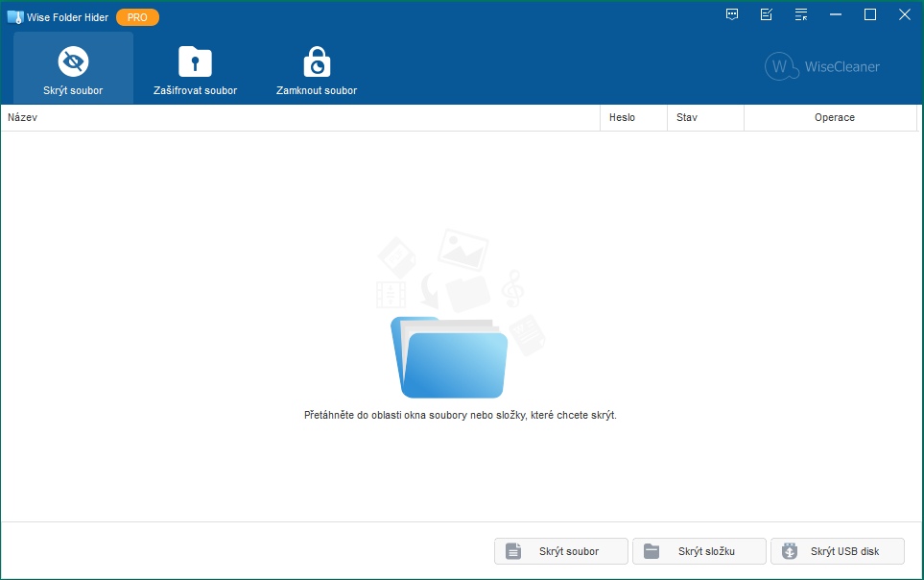Screen dimensions: 924x580
Task: Click the feedback speech bubble icon
Action: pos(732,14)
